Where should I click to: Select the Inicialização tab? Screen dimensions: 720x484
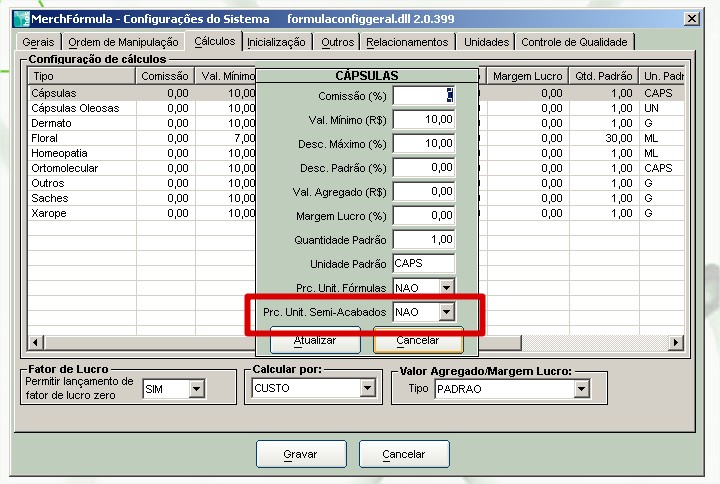coord(276,42)
